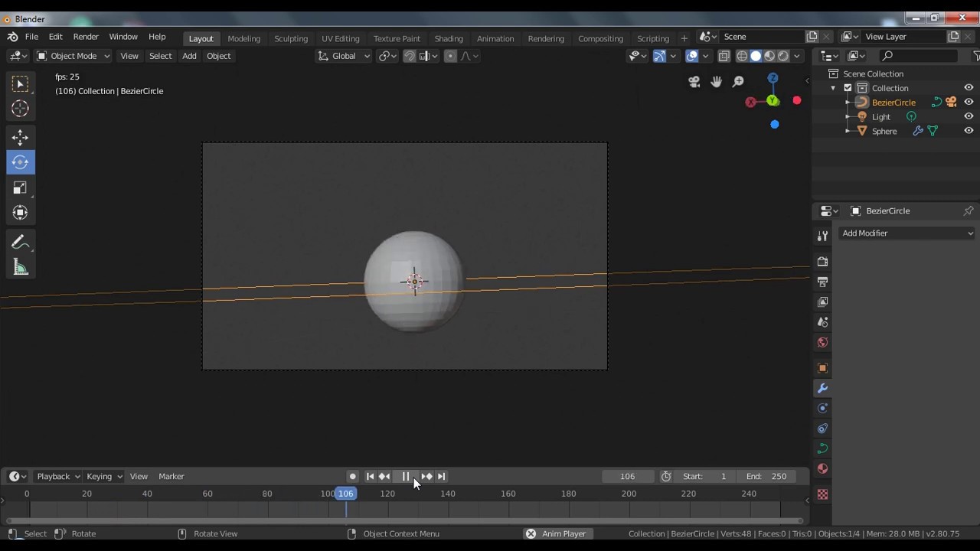Open the Keying dropdown in timeline
Image resolution: width=980 pixels, height=551 pixels.
pyautogui.click(x=104, y=477)
